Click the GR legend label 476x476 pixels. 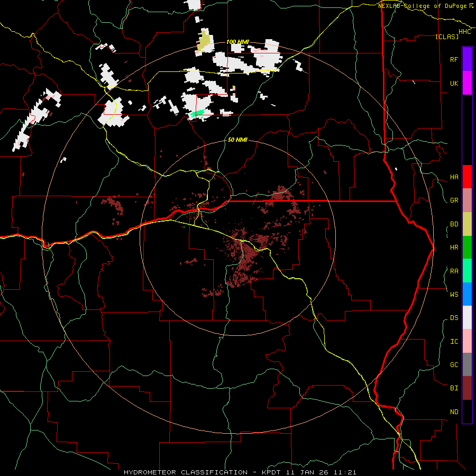454,200
